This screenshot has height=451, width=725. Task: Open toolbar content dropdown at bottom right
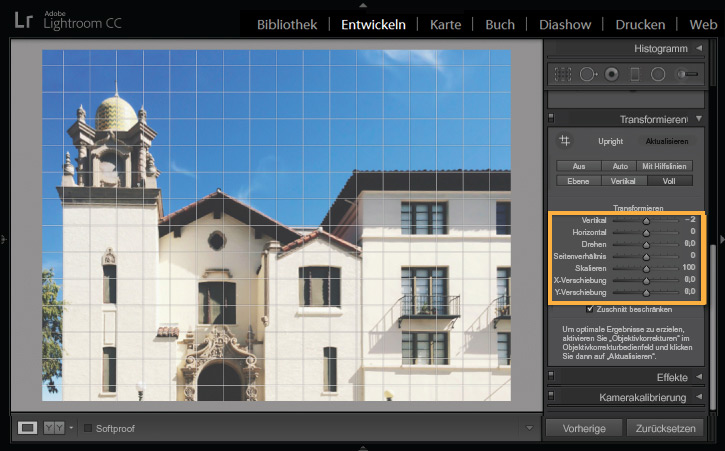point(529,428)
